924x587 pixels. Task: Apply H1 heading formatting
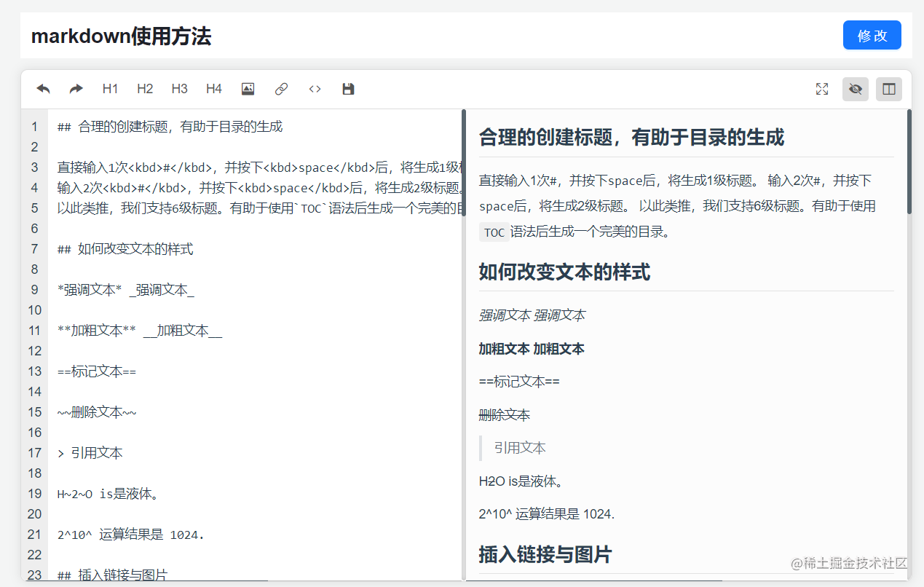[x=110, y=88]
